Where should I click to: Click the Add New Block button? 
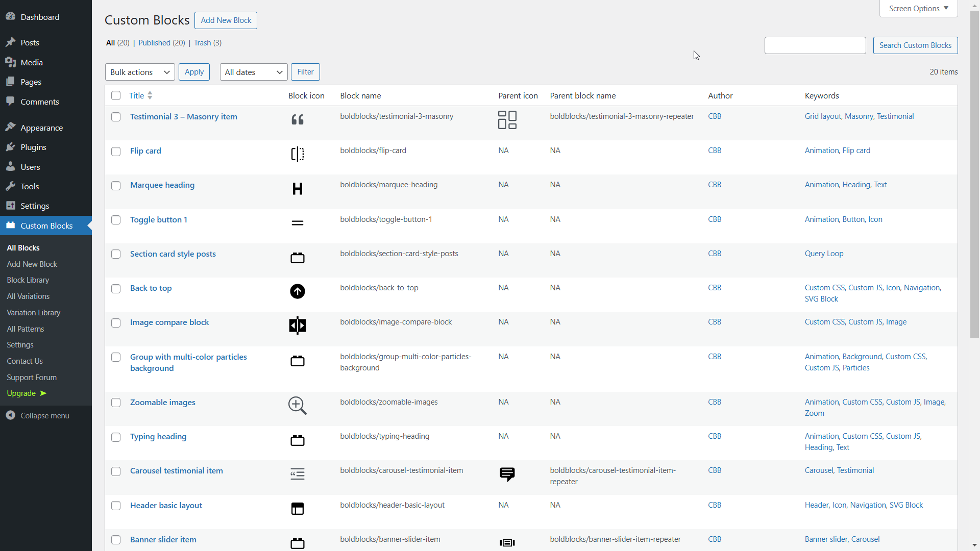(x=226, y=20)
